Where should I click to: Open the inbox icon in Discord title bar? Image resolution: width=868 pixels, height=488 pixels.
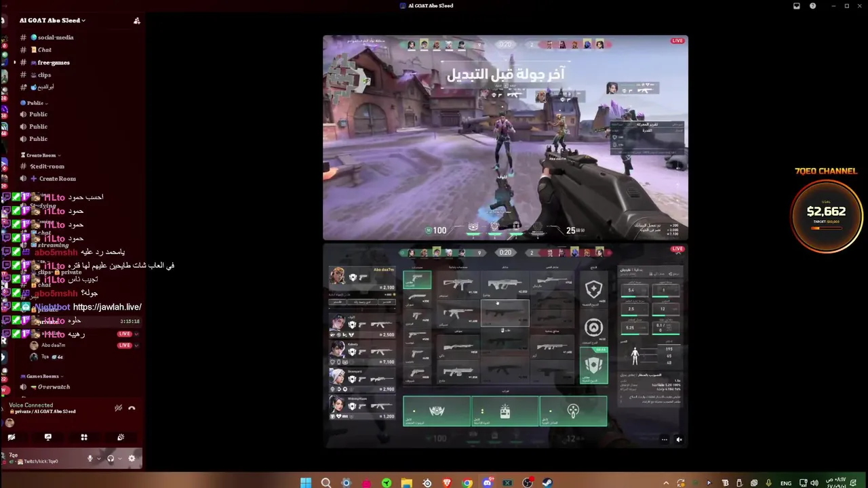(x=797, y=6)
